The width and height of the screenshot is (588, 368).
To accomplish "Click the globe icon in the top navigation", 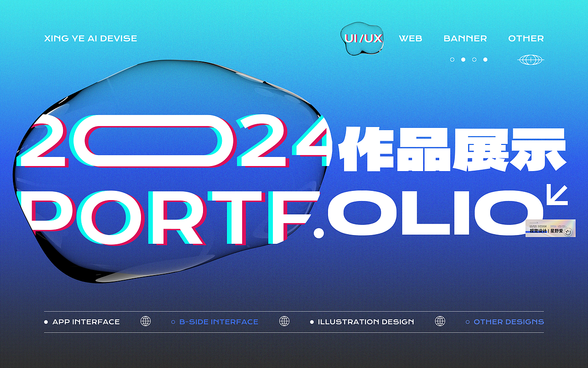I will pos(531,59).
